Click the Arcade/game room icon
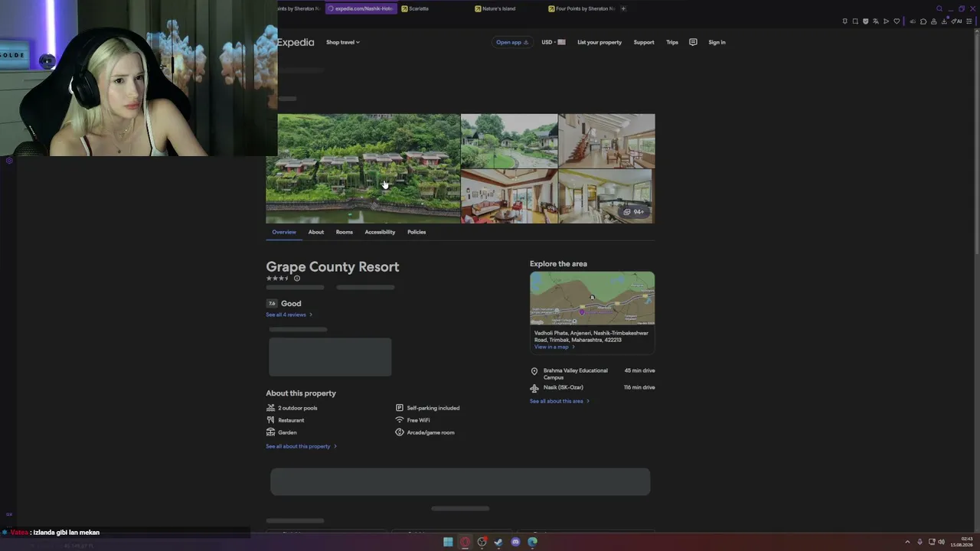The height and width of the screenshot is (551, 980). 400,432
